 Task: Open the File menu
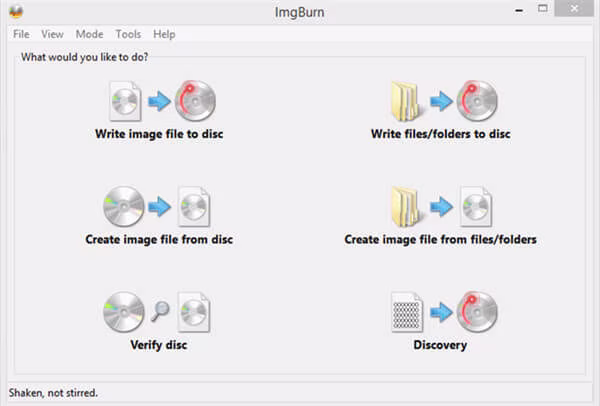tap(21, 34)
